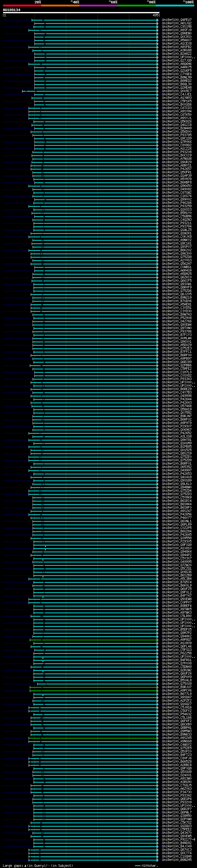The image size is (197, 868).
Task: Open the hit UniRef100_P34730
Action: (x=177, y=792)
